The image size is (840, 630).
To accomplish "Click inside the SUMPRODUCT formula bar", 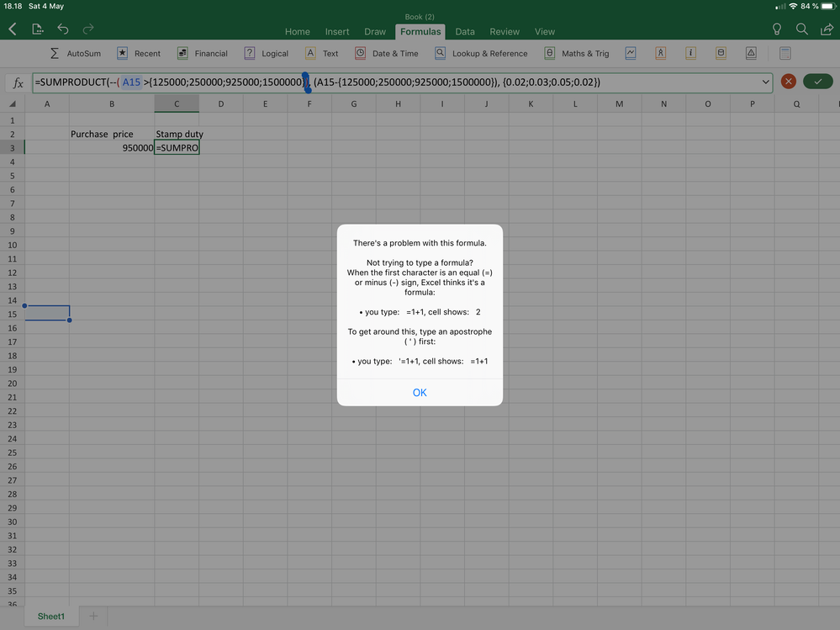I will point(402,82).
